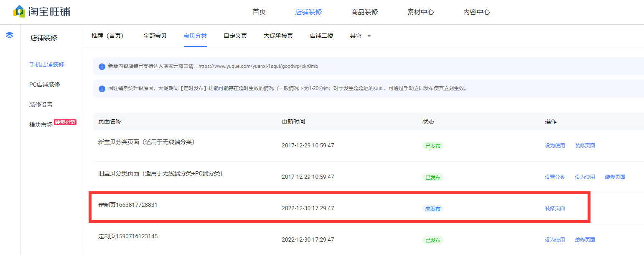Screen dimensions: 644x255
Task: Click the 未发布 status badge
Action: tap(433, 209)
